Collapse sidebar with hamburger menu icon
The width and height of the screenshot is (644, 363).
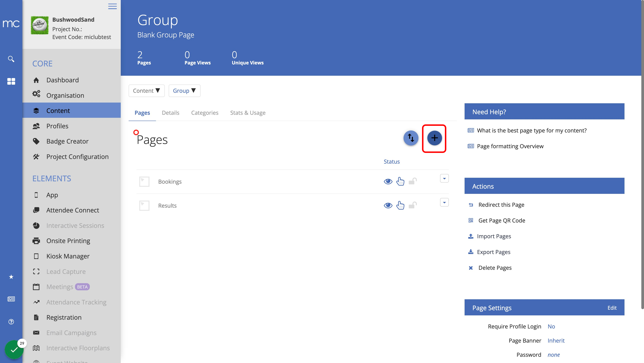(112, 6)
